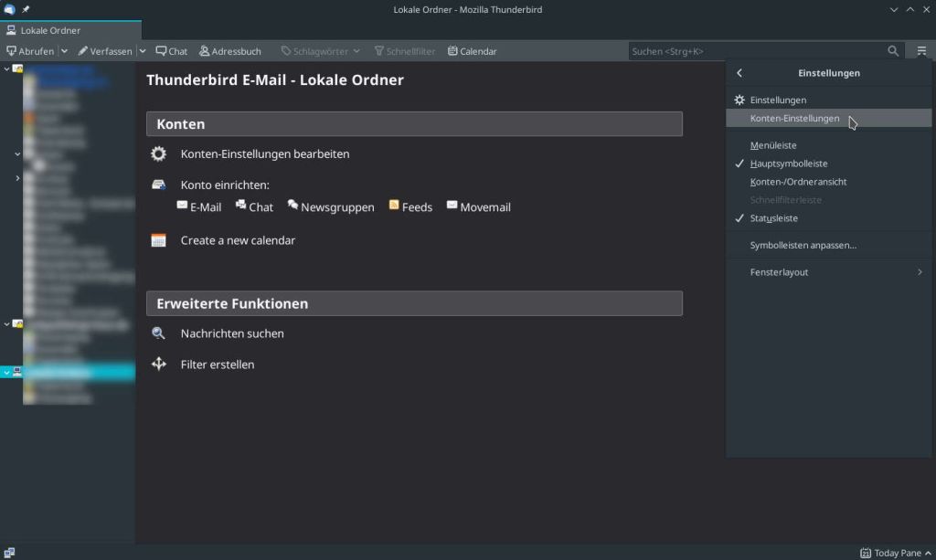This screenshot has height=560, width=936.
Task: Open the Calendar toolbar button
Action: point(473,51)
